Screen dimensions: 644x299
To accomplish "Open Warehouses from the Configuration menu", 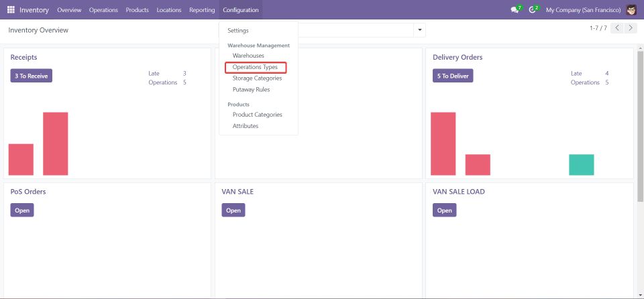I will [x=248, y=56].
